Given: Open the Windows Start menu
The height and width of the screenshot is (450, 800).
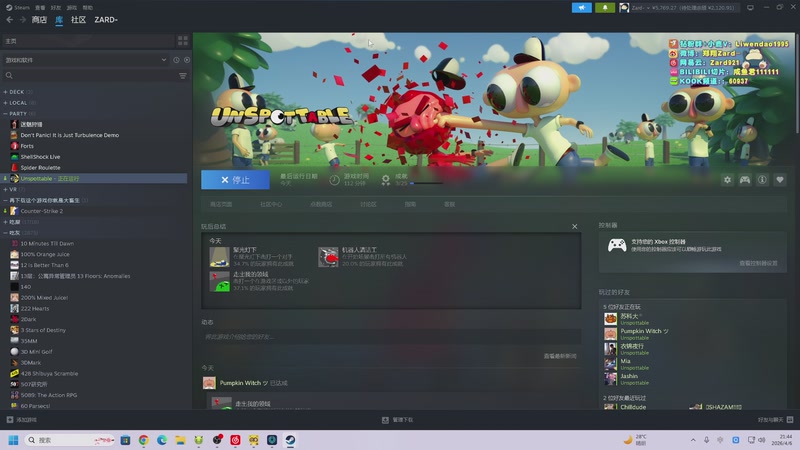Looking at the screenshot, I should tap(13, 440).
